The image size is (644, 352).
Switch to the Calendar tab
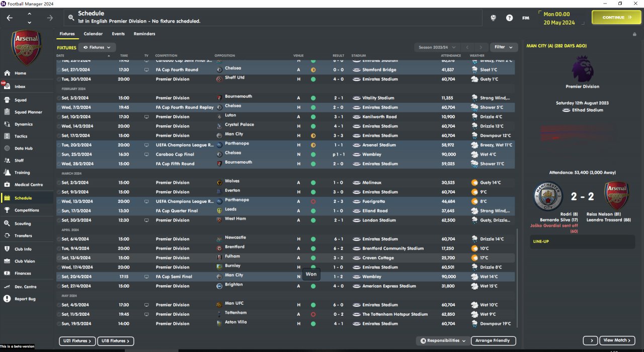pos(93,34)
